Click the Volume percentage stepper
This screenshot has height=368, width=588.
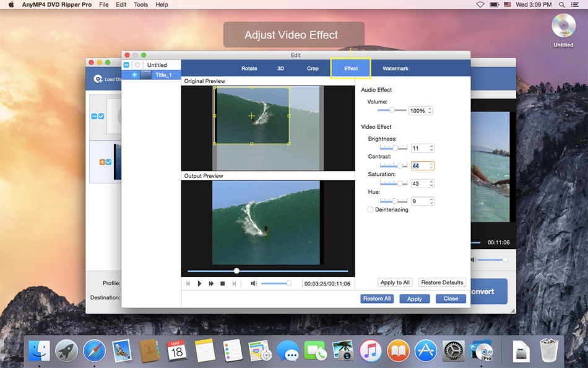430,110
